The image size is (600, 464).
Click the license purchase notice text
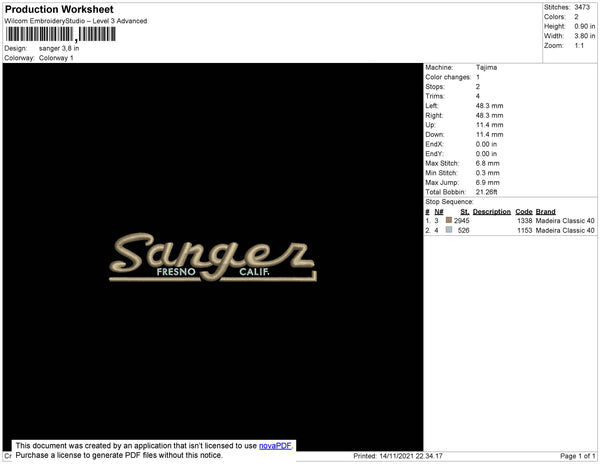coord(119,455)
